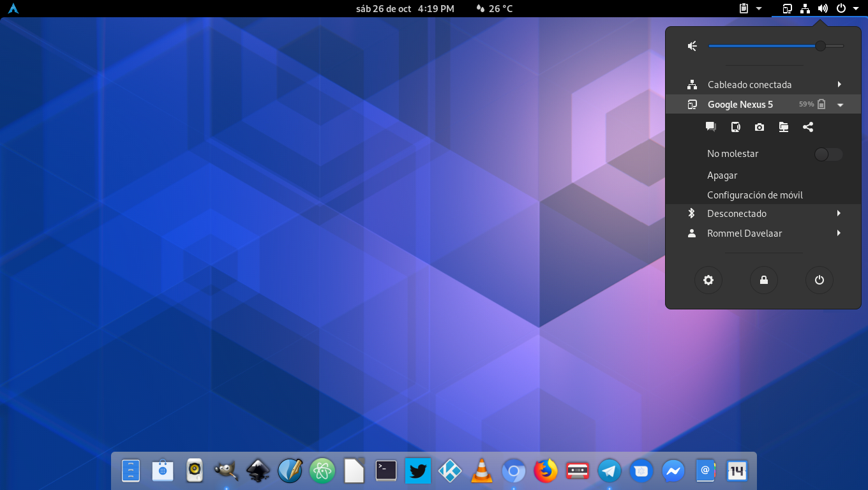Expand the Rommel Davelaar user submenu

click(x=839, y=233)
